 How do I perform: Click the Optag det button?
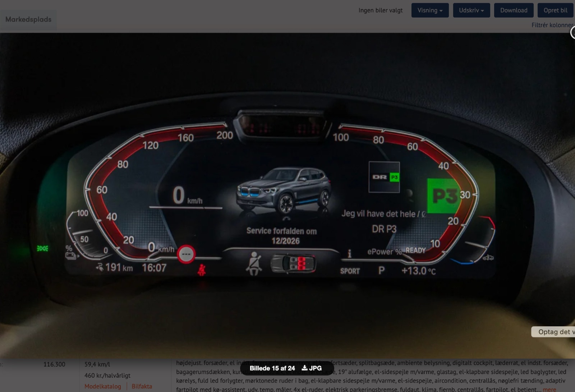[x=553, y=332]
